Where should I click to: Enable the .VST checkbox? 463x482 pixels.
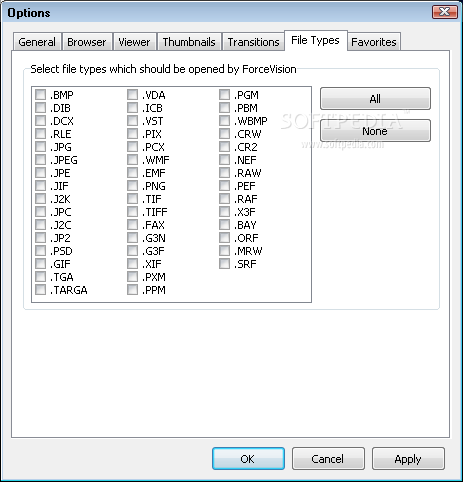[132, 121]
